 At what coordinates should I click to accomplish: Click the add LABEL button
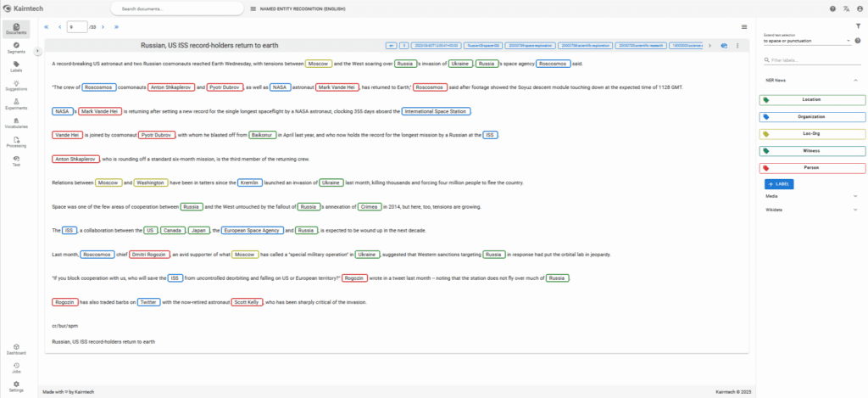(779, 183)
